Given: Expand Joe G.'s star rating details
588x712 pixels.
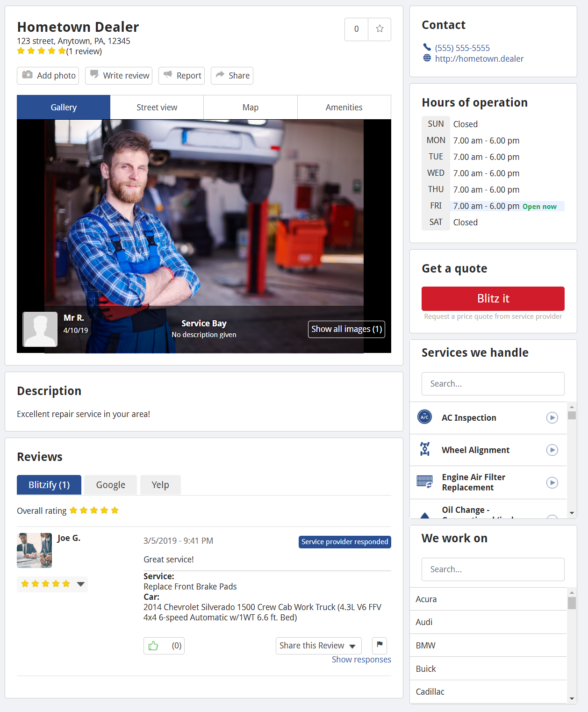Looking at the screenshot, I should pos(80,584).
